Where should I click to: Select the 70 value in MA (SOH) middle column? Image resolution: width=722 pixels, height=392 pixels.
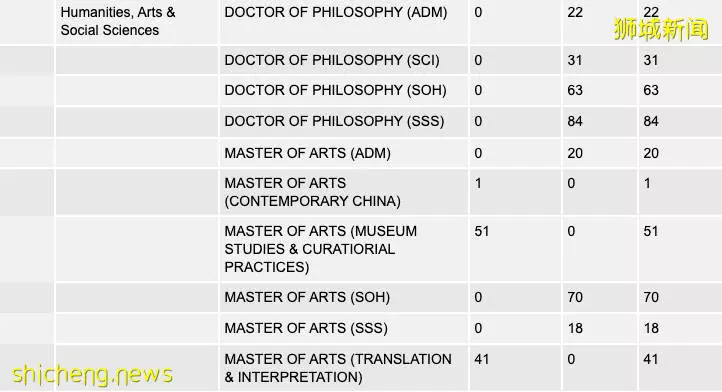click(x=575, y=297)
